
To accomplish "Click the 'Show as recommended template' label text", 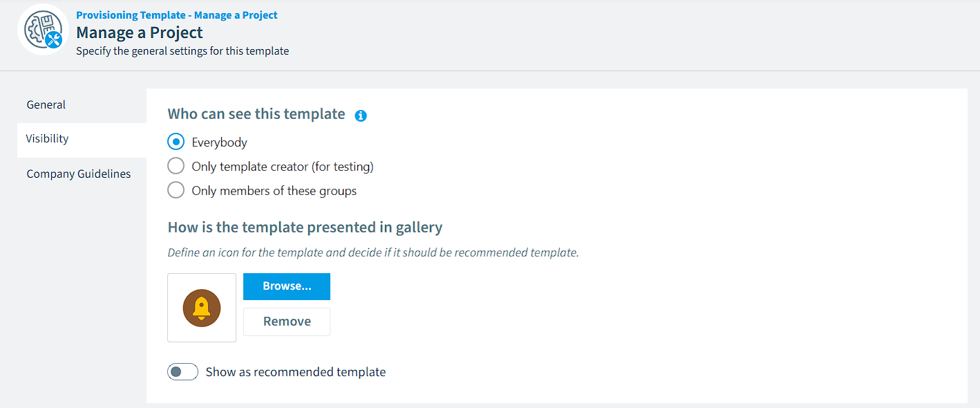I will [296, 372].
